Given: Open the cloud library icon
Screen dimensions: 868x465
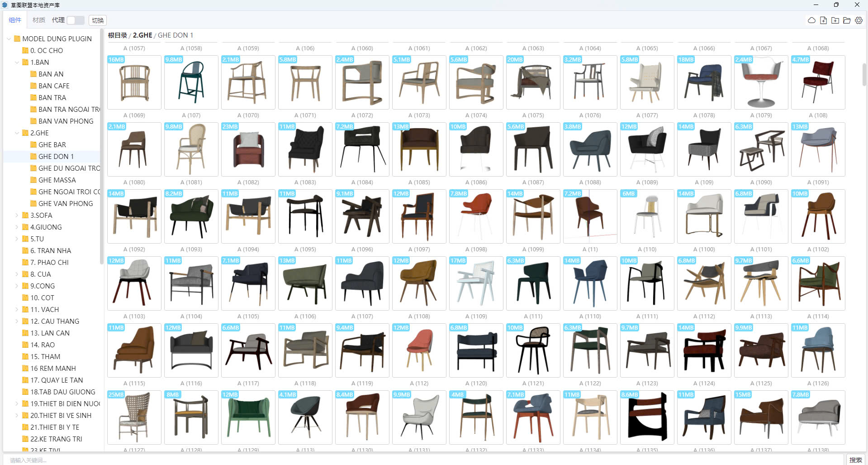Looking at the screenshot, I should [x=811, y=20].
